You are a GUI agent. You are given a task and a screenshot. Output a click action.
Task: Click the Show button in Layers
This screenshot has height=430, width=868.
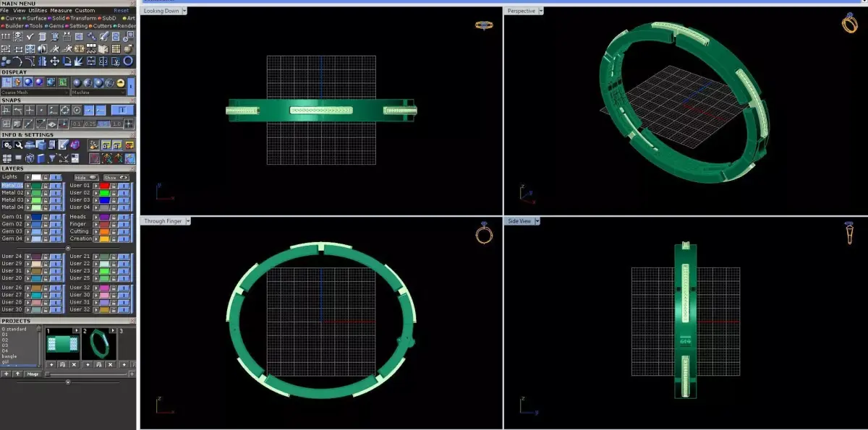pos(116,177)
